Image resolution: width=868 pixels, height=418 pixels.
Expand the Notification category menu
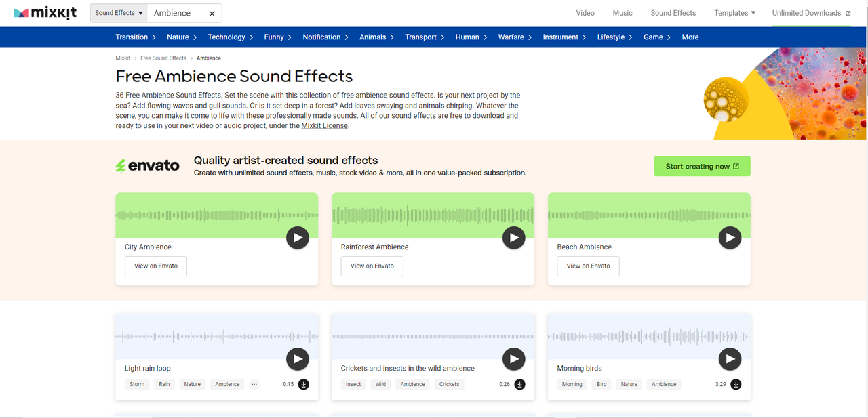tap(325, 37)
